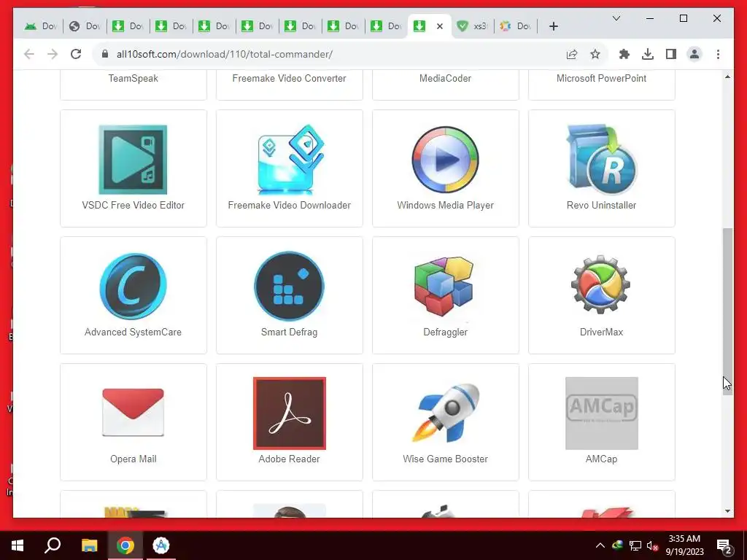This screenshot has width=747, height=560.
Task: Switch to the first tab with Android icon
Action: tap(41, 26)
